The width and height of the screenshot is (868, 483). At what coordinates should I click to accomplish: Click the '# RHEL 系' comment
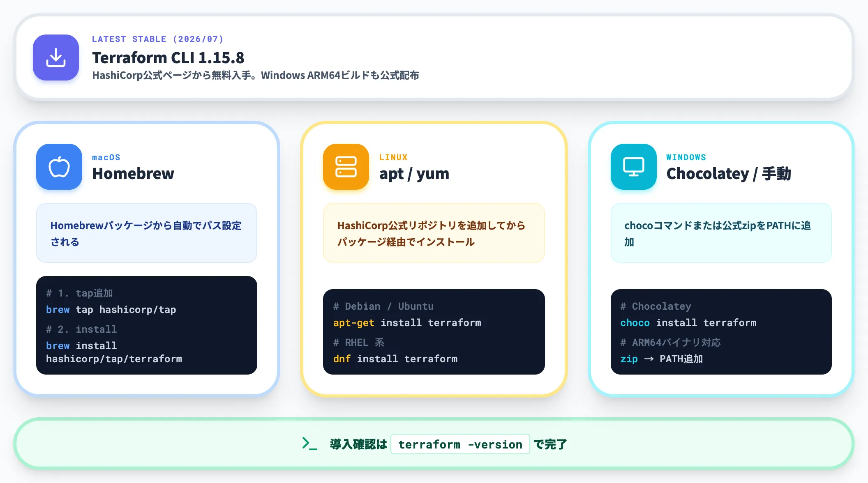[x=359, y=343]
